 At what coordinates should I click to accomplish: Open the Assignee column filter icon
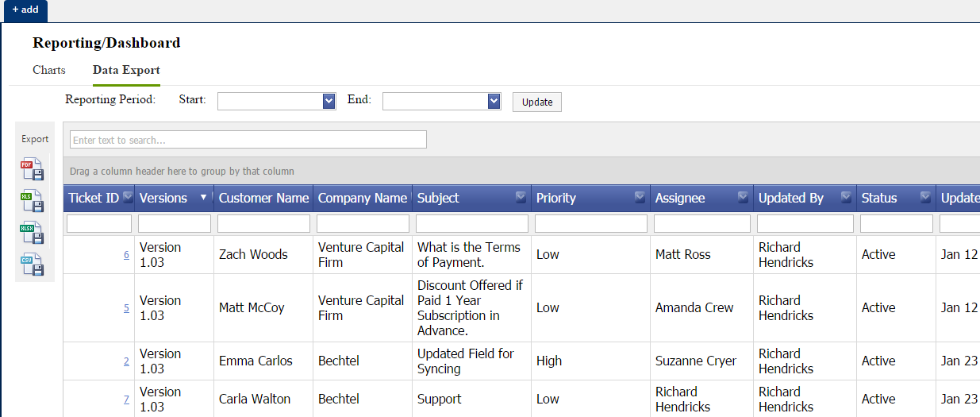[x=743, y=198]
